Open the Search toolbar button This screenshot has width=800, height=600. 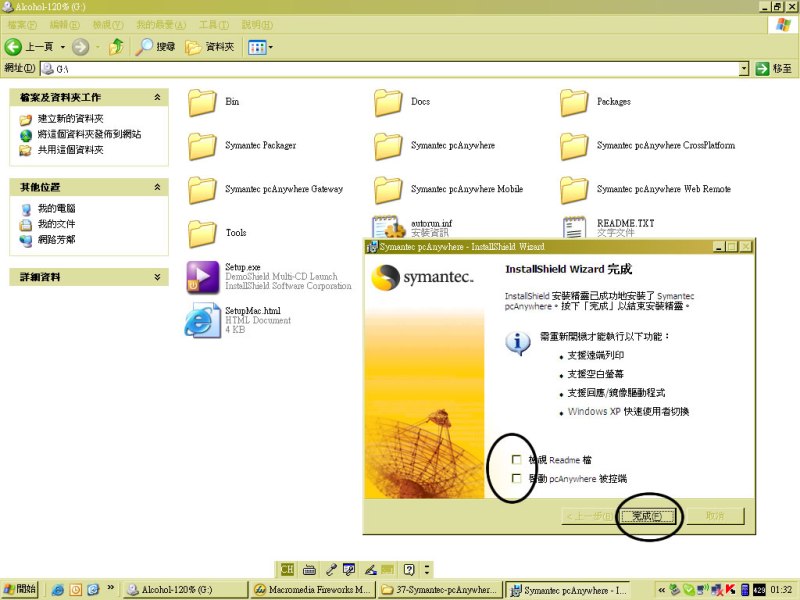click(156, 47)
